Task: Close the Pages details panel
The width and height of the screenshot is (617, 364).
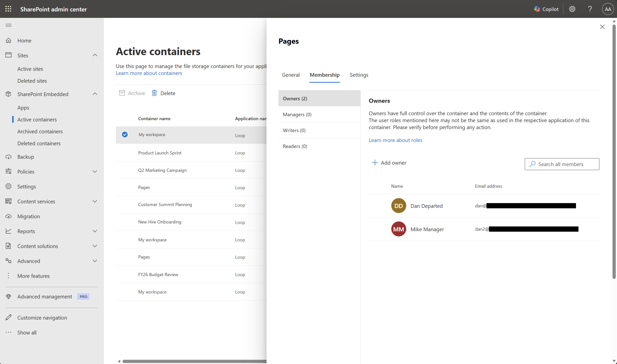Action: (602, 27)
